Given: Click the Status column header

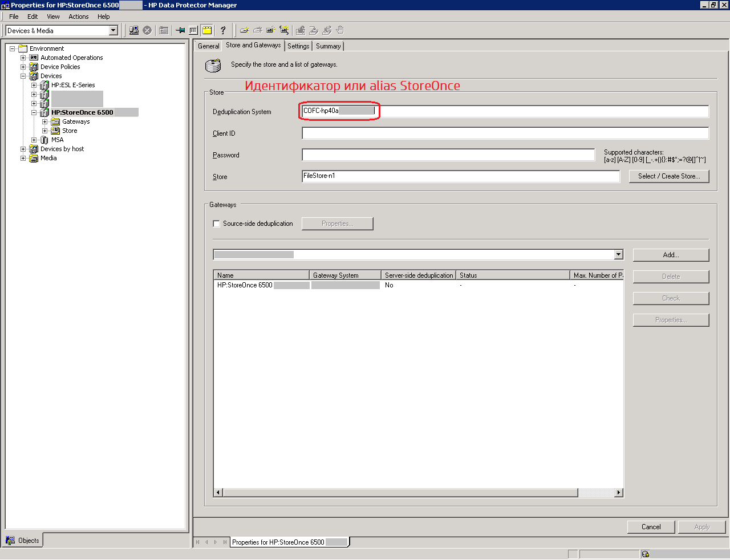Looking at the screenshot, I should [513, 275].
